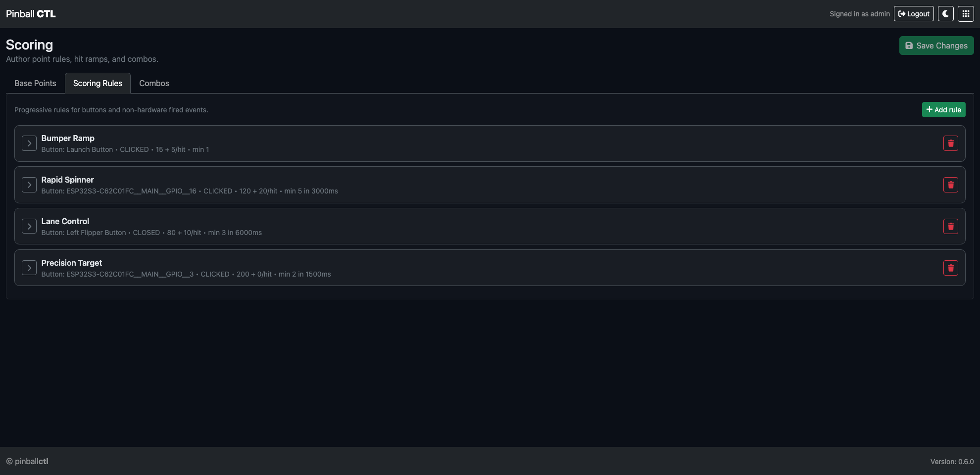Click the Pinball CTL logo text
The height and width of the screenshot is (475, 980).
[30, 13]
